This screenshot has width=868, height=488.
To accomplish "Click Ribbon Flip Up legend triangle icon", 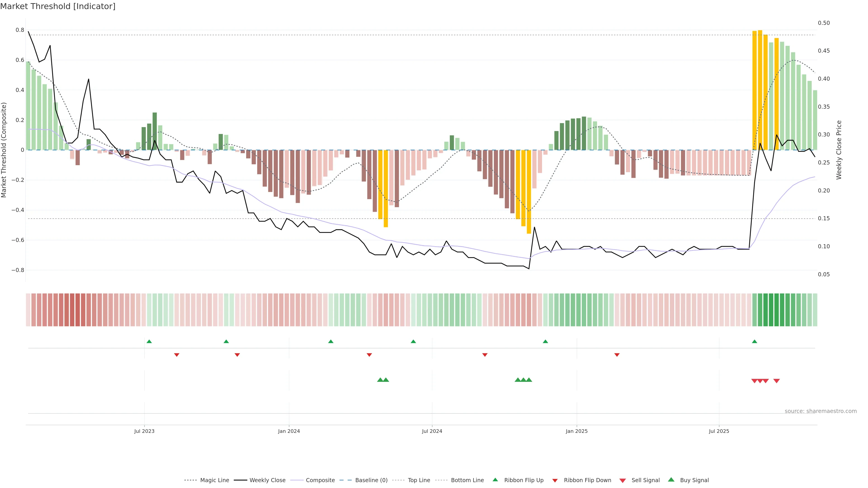I will pos(495,480).
